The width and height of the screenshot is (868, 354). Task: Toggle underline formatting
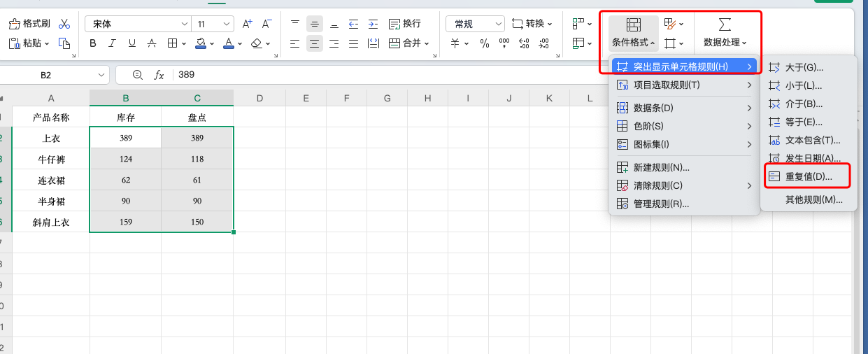point(132,43)
